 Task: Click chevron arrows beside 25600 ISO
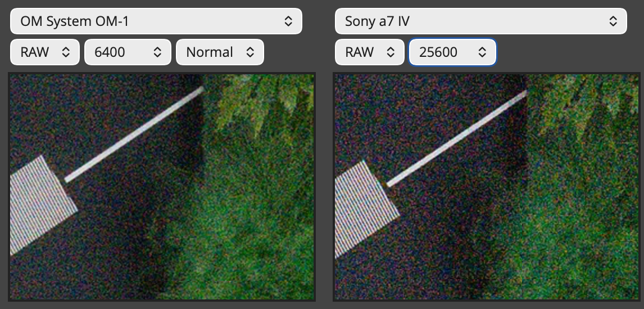[x=482, y=52]
